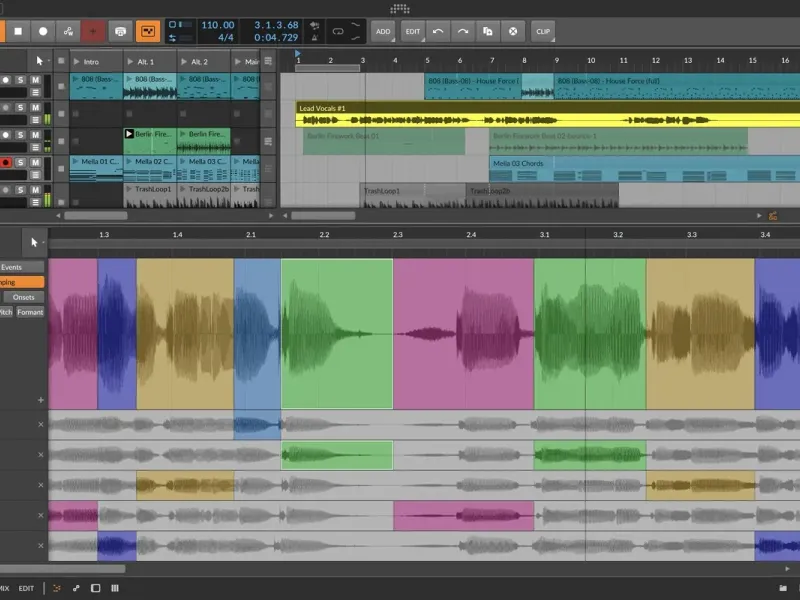800x600 pixels.
Task: Click the global Record button
Action: click(x=43, y=31)
